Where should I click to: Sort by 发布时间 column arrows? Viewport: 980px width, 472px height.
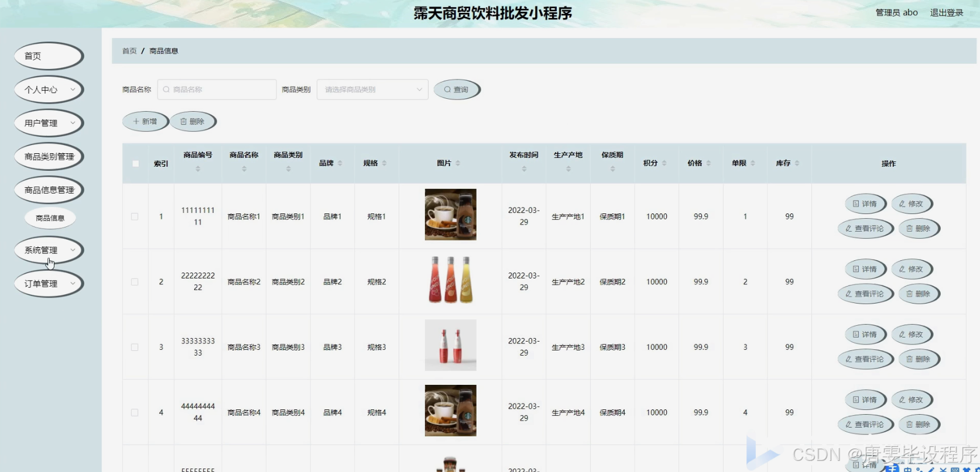(x=524, y=169)
